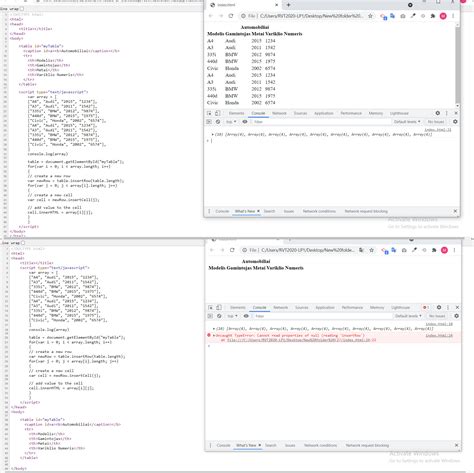Open the Default levels dropdown in the upper console

tap(407, 122)
